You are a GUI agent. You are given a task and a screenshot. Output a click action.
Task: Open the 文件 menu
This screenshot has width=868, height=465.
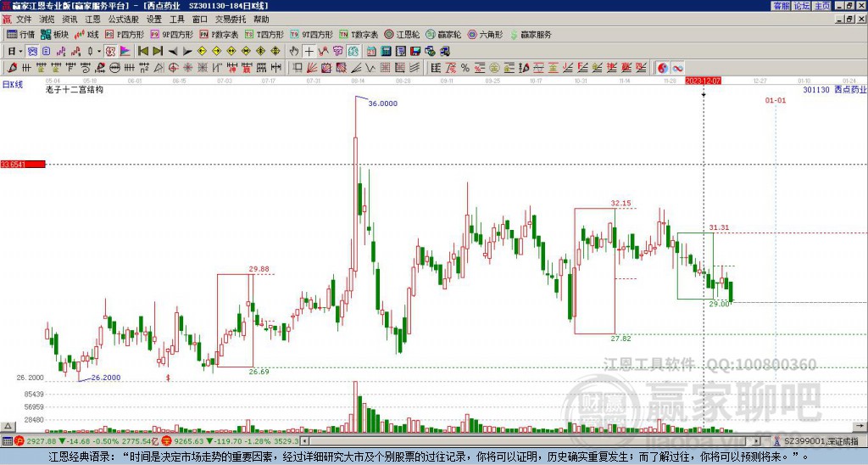point(24,20)
